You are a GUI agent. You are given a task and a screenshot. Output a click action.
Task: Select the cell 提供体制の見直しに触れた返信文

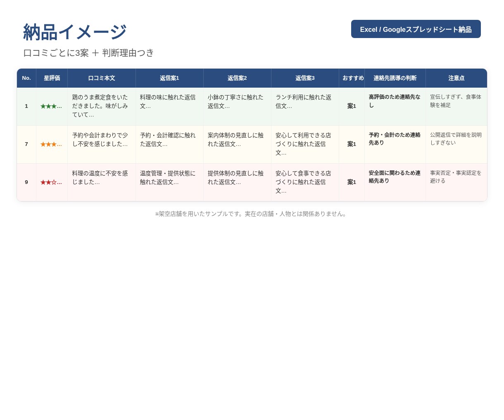click(x=237, y=183)
